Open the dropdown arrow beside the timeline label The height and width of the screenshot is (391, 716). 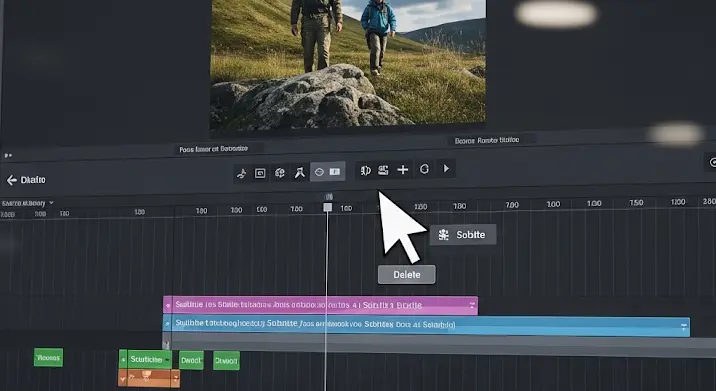51,202
